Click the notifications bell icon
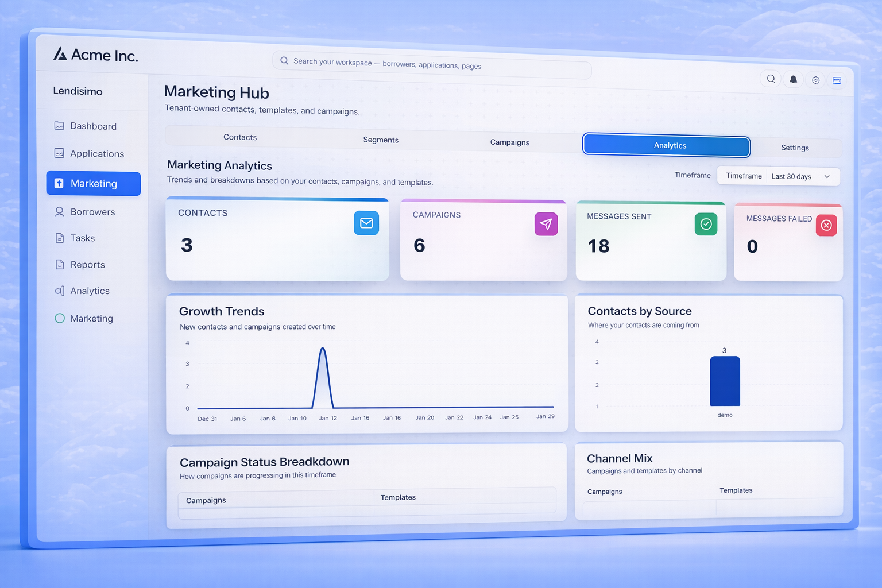The image size is (882, 588). (793, 79)
